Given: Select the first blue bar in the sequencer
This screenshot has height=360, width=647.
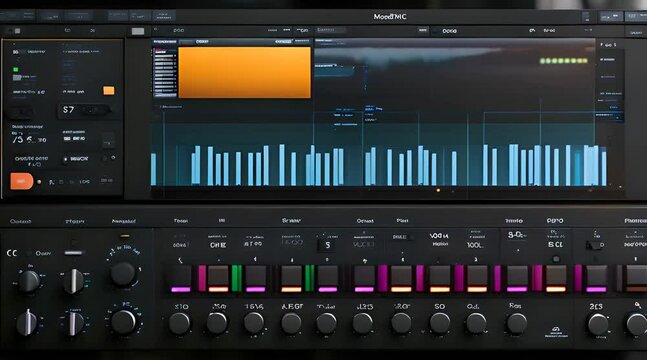Looking at the screenshot, I should [x=153, y=169].
